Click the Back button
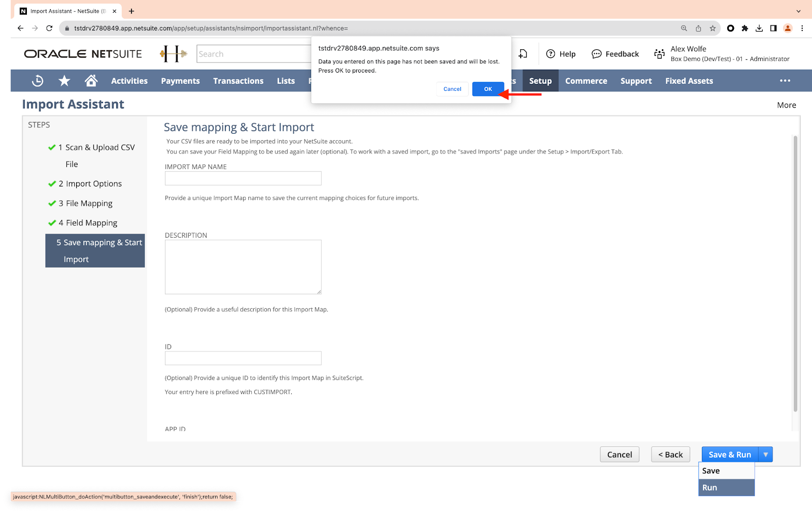This screenshot has height=514, width=812. click(670, 455)
